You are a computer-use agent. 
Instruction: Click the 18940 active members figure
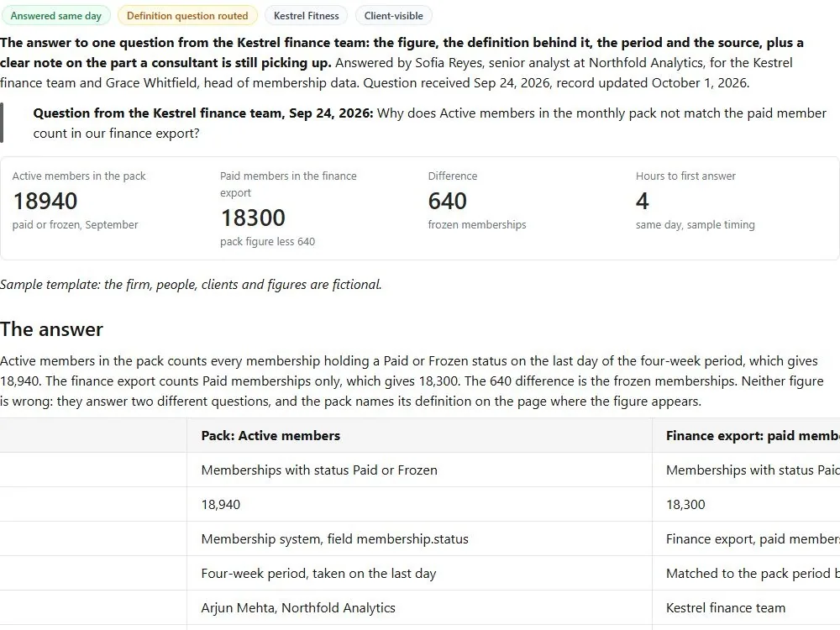(45, 201)
